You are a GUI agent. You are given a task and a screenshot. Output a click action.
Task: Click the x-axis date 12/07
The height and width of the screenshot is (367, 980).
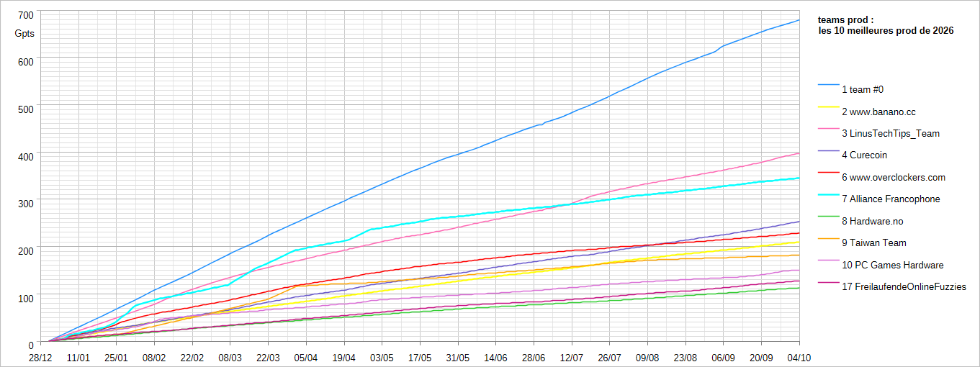[572, 357]
